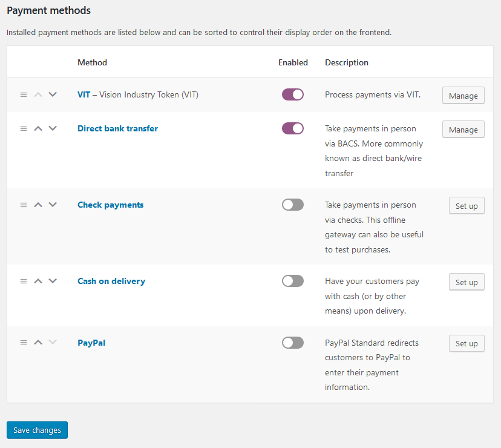501x448 pixels.
Task: Move VIT method down with arrow
Action: [53, 94]
